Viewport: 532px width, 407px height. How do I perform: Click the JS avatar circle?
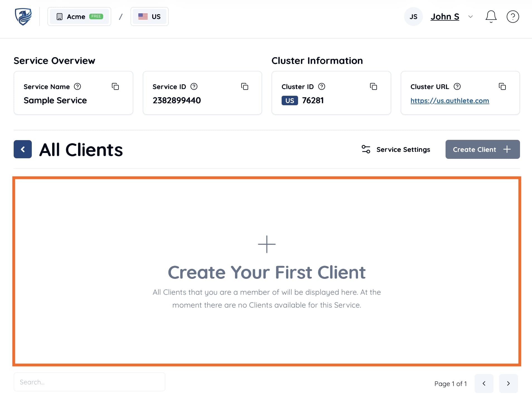tap(413, 16)
